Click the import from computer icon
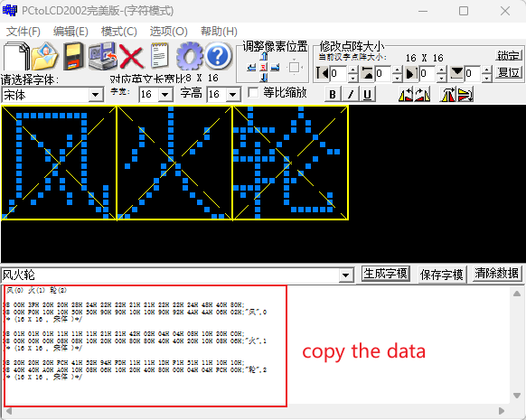The width and height of the screenshot is (526, 420). 102,56
